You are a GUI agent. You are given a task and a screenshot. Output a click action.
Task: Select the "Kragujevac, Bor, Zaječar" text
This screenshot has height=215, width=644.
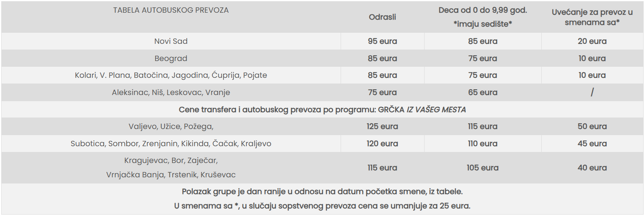171,161
